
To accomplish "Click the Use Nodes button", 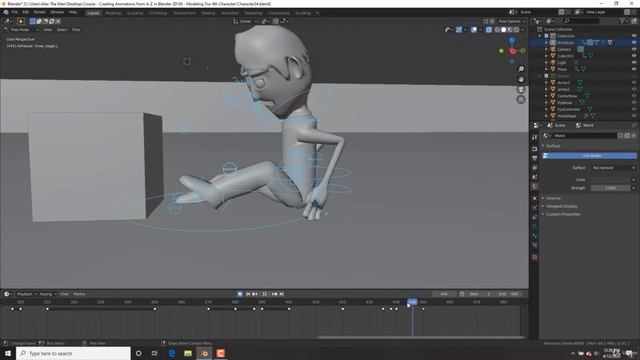I will [589, 156].
